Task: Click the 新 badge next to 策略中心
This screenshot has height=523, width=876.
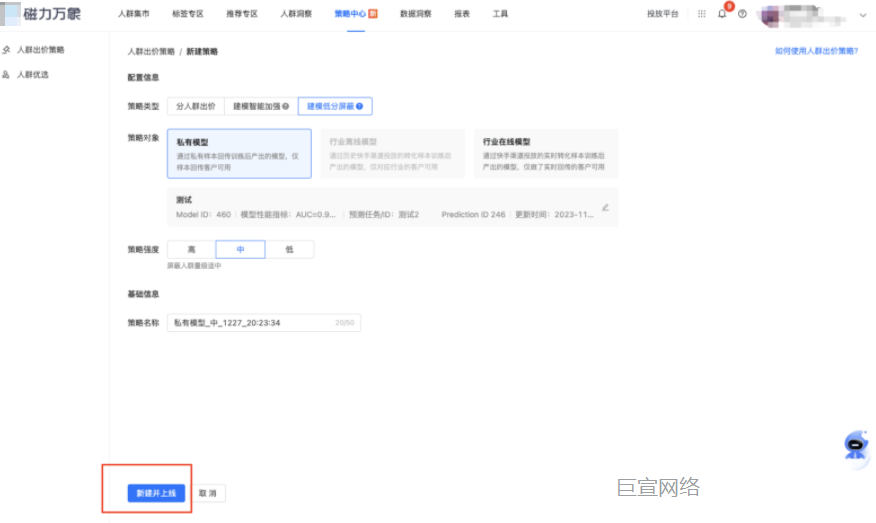Action: [x=373, y=13]
